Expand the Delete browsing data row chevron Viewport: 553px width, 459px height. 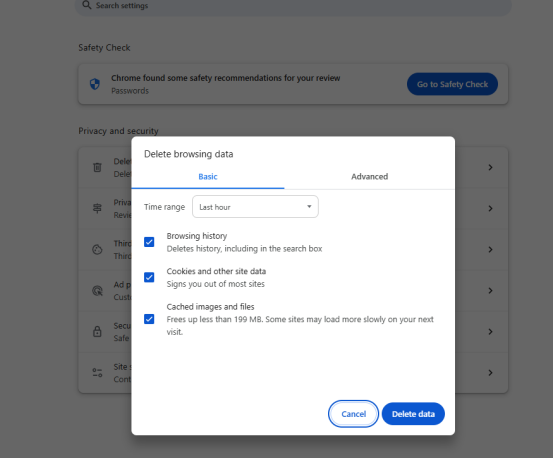click(490, 167)
